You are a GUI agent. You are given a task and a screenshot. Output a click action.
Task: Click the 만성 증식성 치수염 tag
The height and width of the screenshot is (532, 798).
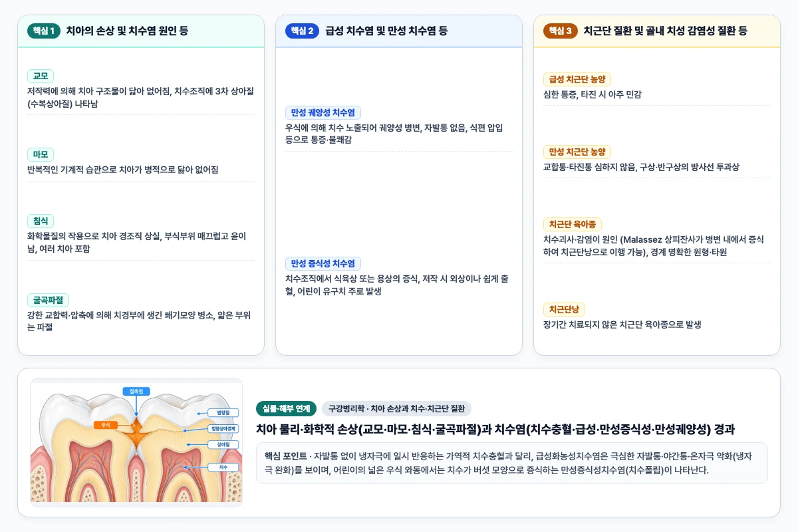[x=323, y=263]
